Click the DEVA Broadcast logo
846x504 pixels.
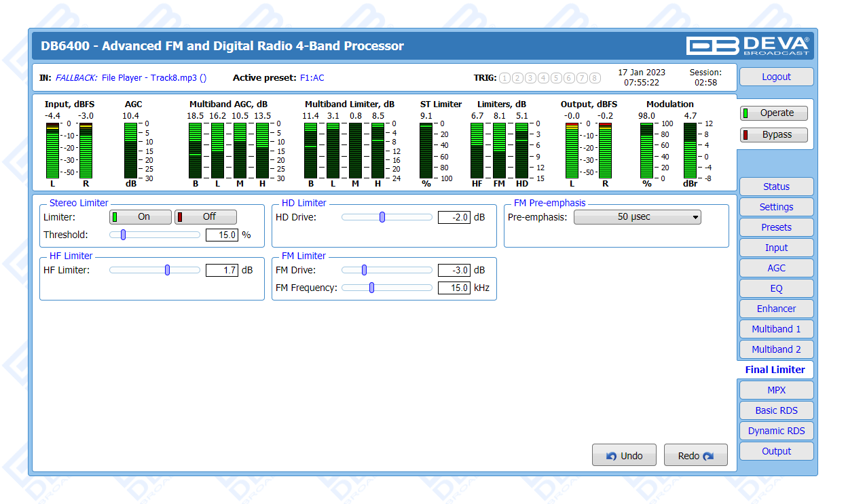coord(747,45)
